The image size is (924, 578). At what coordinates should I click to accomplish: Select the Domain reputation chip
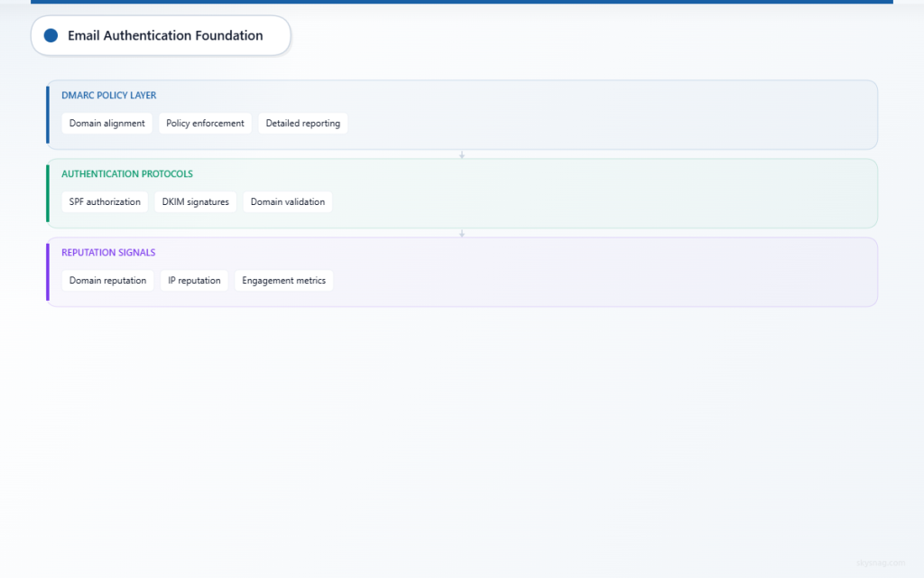[x=107, y=280]
